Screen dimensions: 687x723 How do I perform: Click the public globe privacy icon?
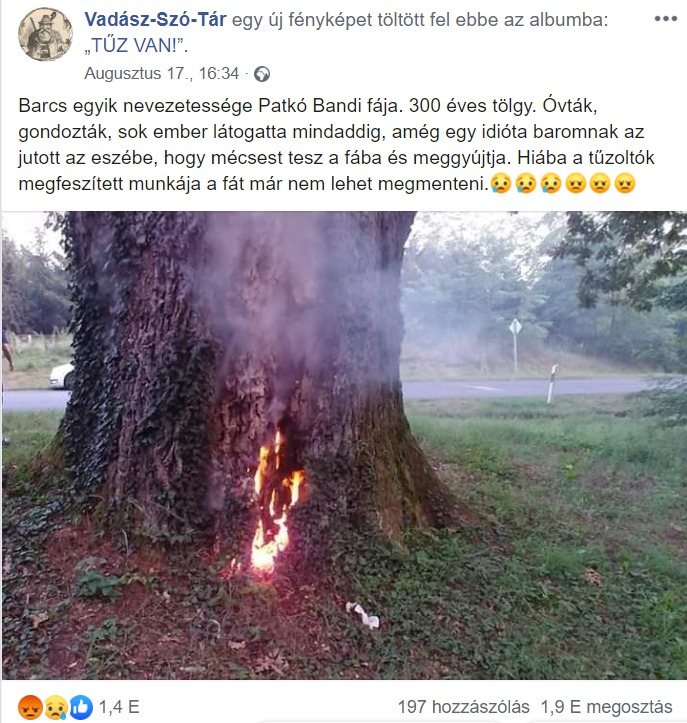click(262, 74)
